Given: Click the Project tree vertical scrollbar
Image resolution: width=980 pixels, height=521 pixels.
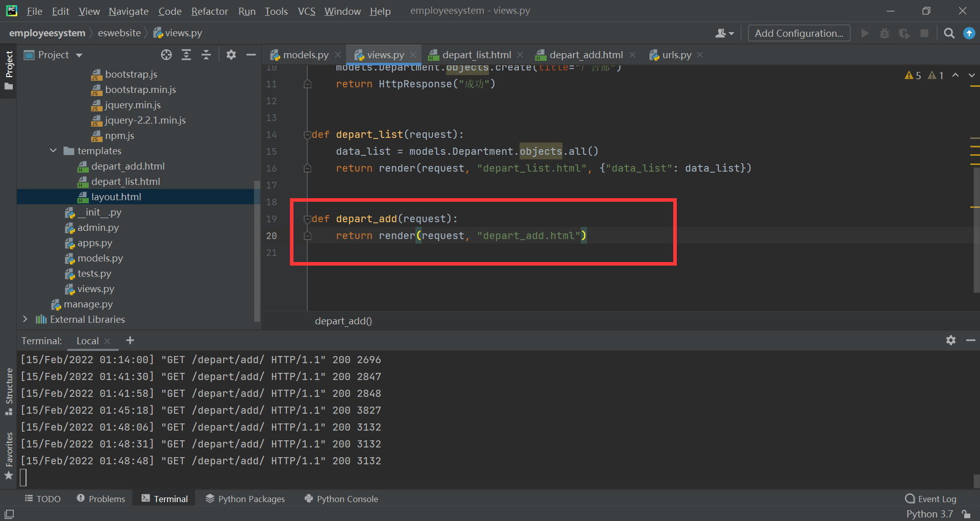Looking at the screenshot, I should click(257, 250).
